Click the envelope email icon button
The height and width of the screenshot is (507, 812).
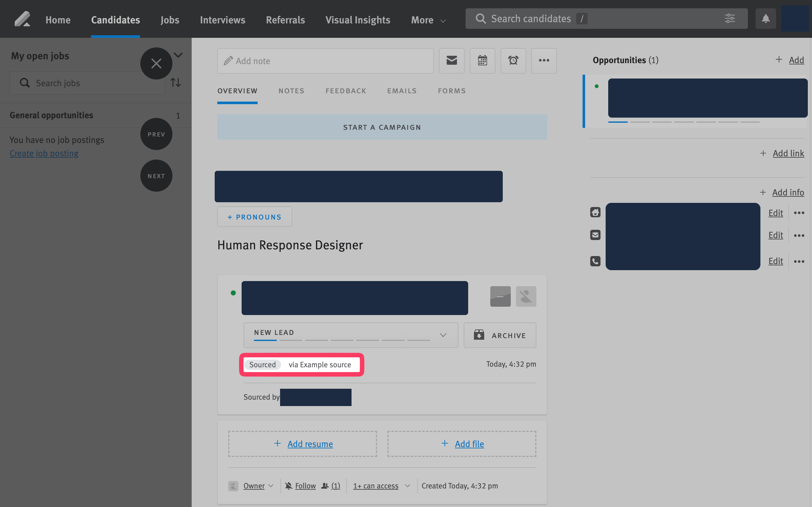pos(452,61)
